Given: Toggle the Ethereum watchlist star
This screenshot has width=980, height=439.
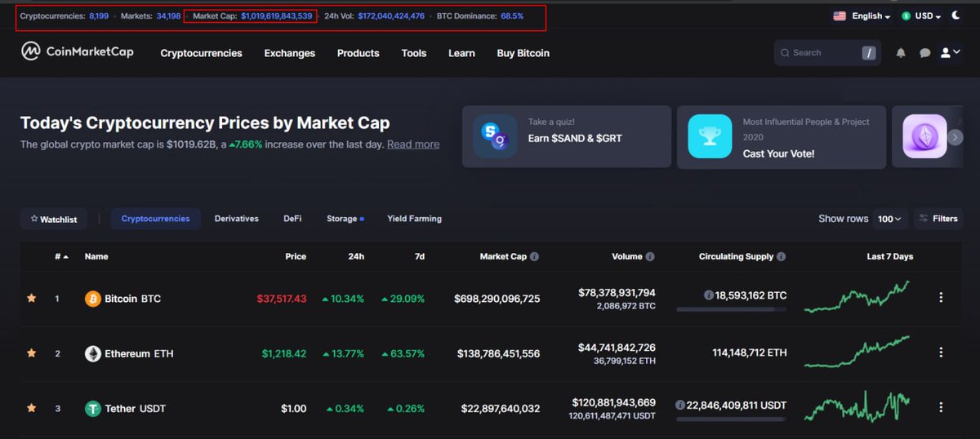Looking at the screenshot, I should (x=32, y=353).
